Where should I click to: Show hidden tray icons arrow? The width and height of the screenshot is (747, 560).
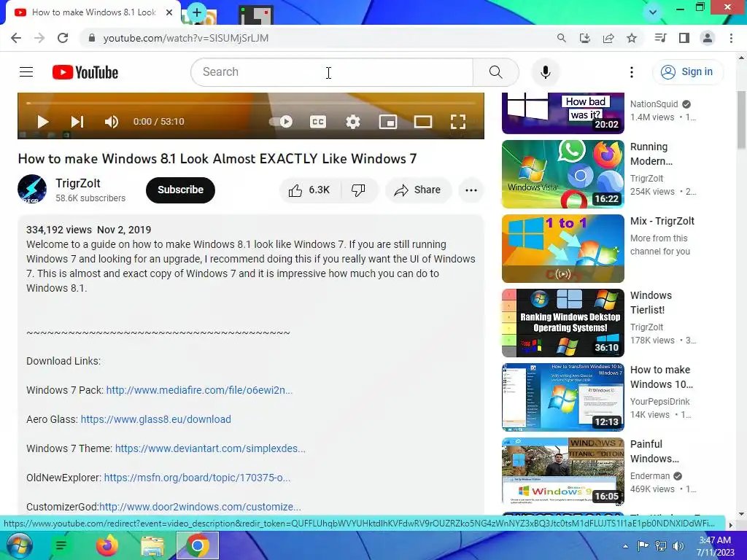click(x=625, y=546)
